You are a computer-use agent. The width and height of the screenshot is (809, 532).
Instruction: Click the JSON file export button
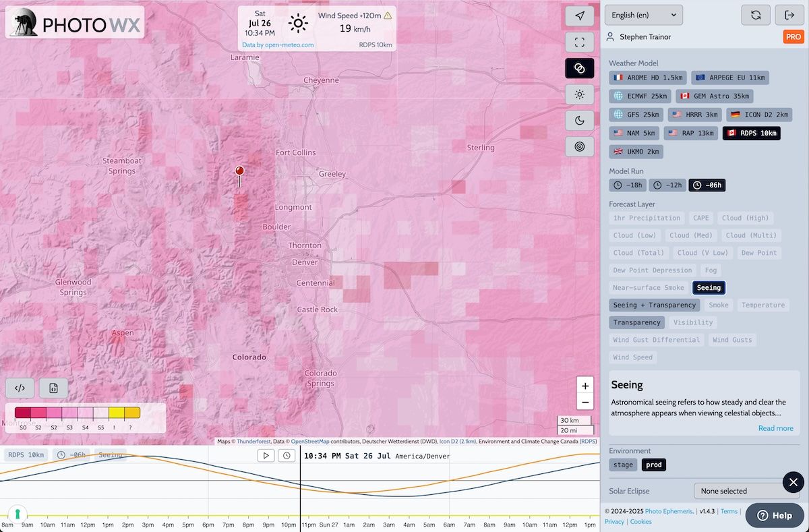[53, 388]
